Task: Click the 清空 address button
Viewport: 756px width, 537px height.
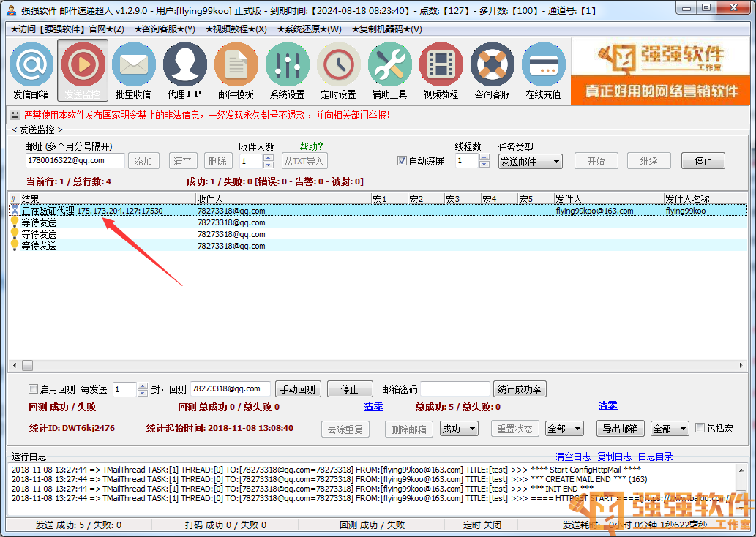Action: coord(182,161)
